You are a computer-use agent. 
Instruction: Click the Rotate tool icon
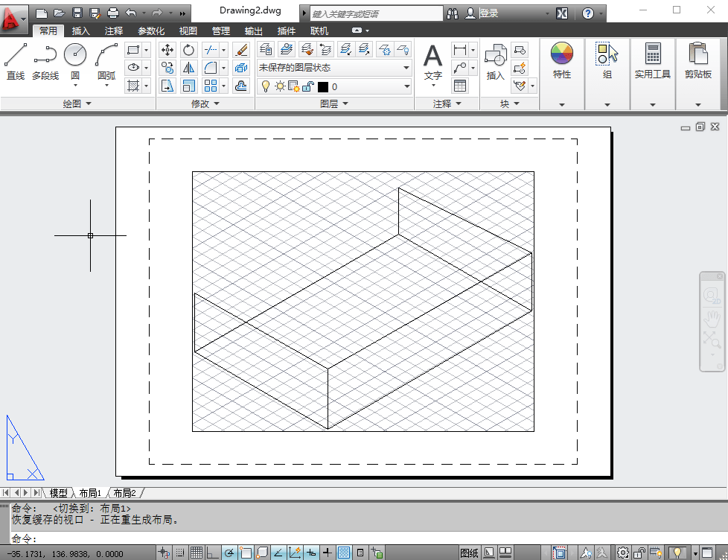point(188,50)
